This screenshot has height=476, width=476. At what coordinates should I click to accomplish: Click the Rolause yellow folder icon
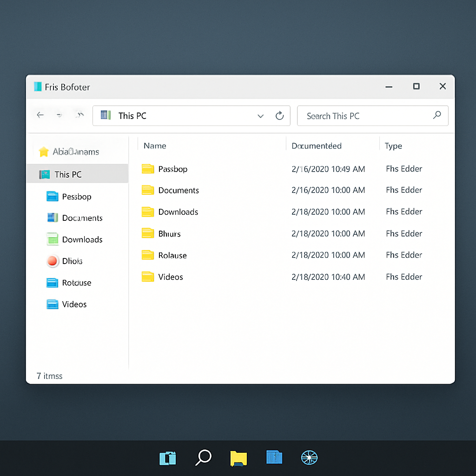coord(148,255)
